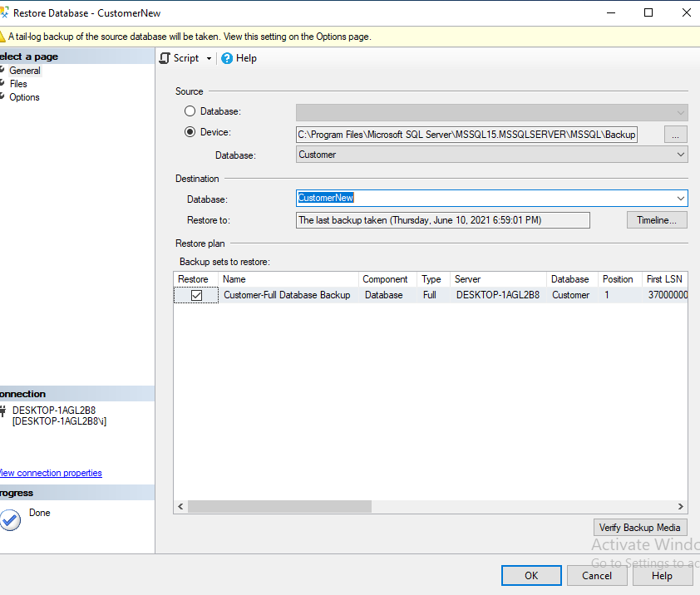This screenshot has height=595, width=700.
Task: Select the Device source radio button
Action: pos(190,132)
